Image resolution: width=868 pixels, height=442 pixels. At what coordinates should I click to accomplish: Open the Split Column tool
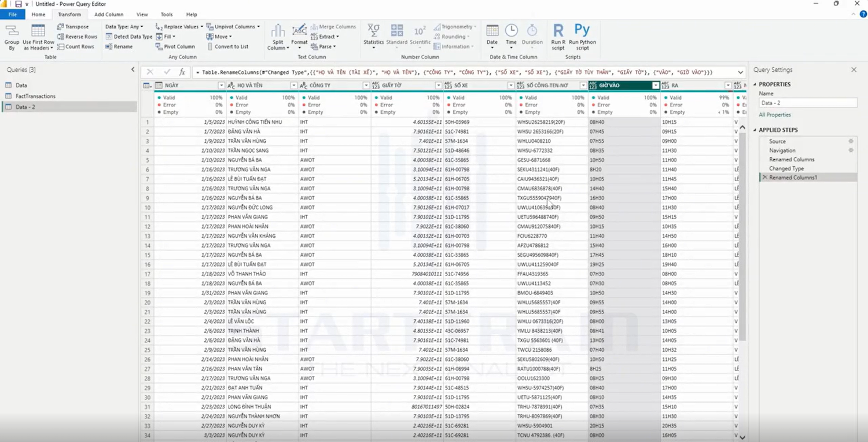coord(278,38)
